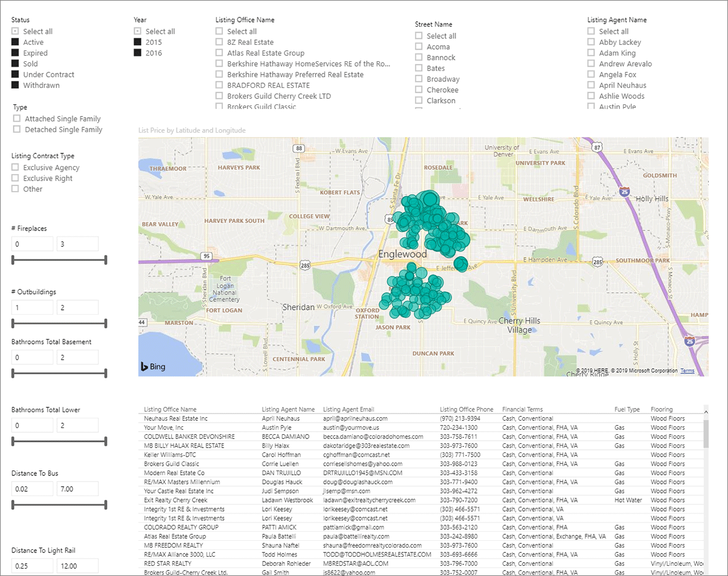
Task: Sort by Flooring column header
Action: [x=661, y=409]
